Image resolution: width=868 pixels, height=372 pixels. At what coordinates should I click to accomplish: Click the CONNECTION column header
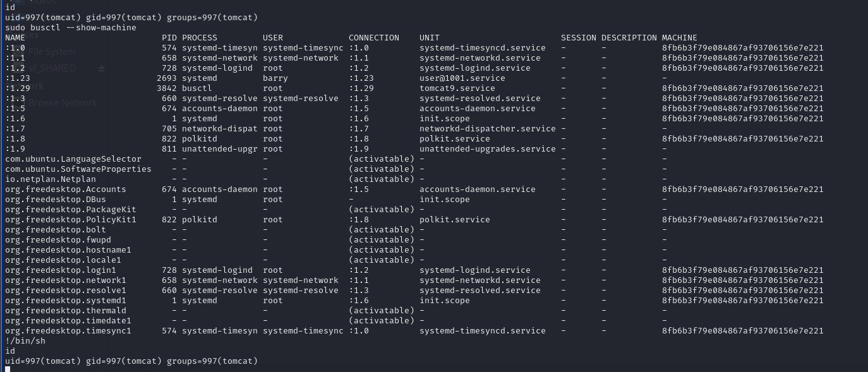tap(373, 38)
